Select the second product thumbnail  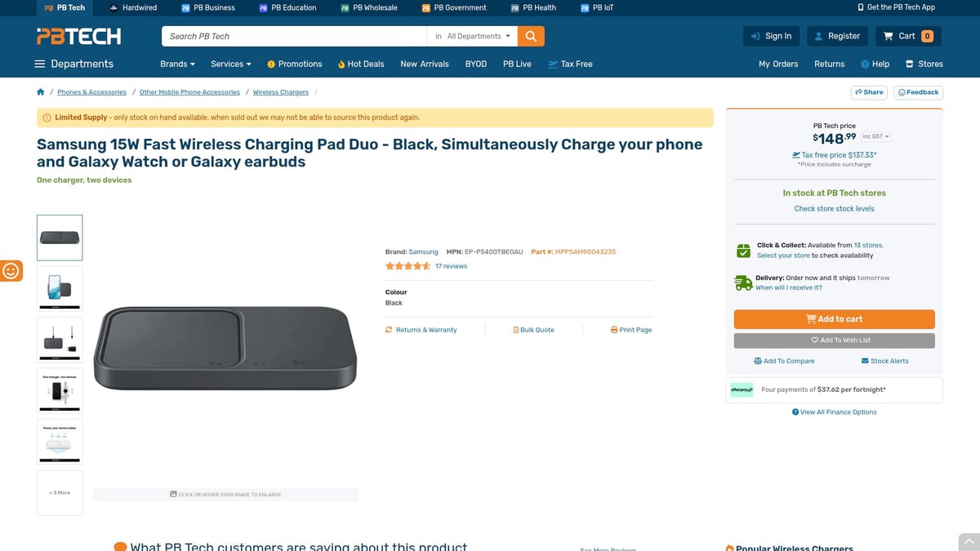(x=59, y=288)
